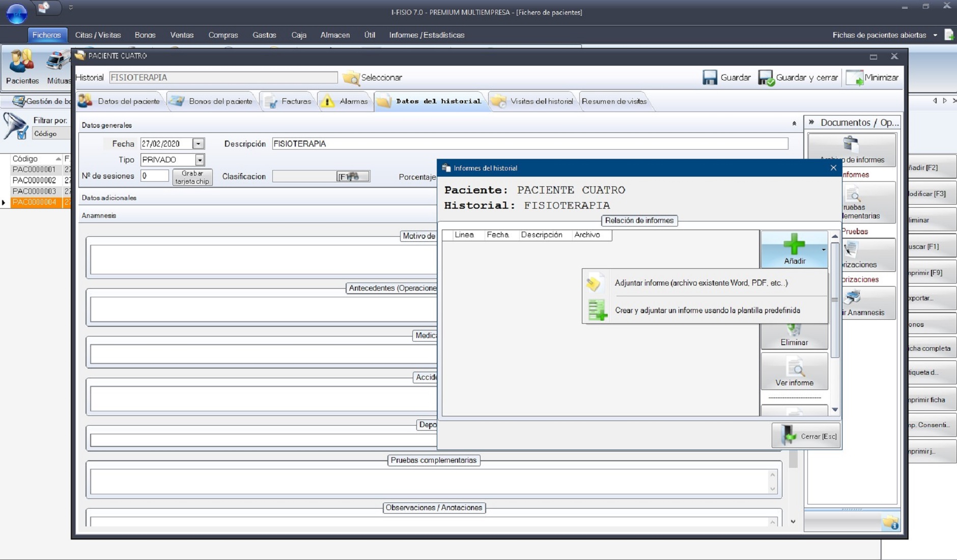
Task: Click the Cerrar [Esc] exit icon
Action: [x=787, y=436]
